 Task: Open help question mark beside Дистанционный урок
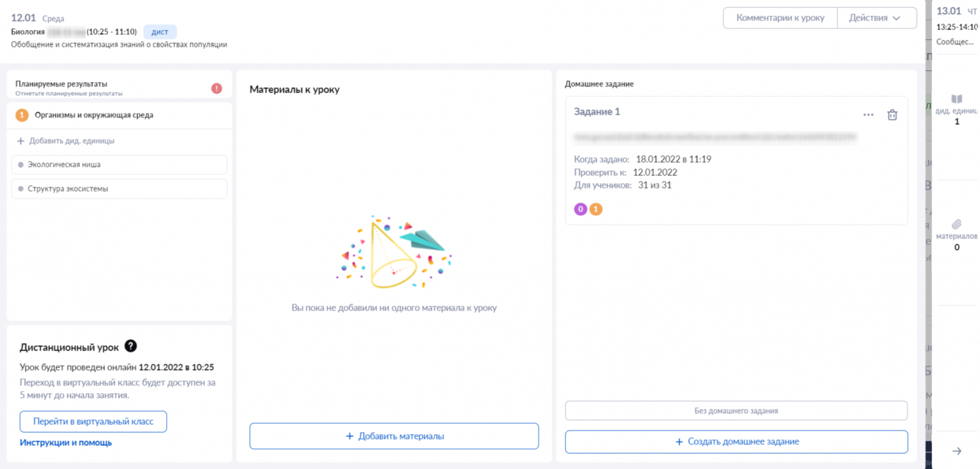click(x=130, y=346)
